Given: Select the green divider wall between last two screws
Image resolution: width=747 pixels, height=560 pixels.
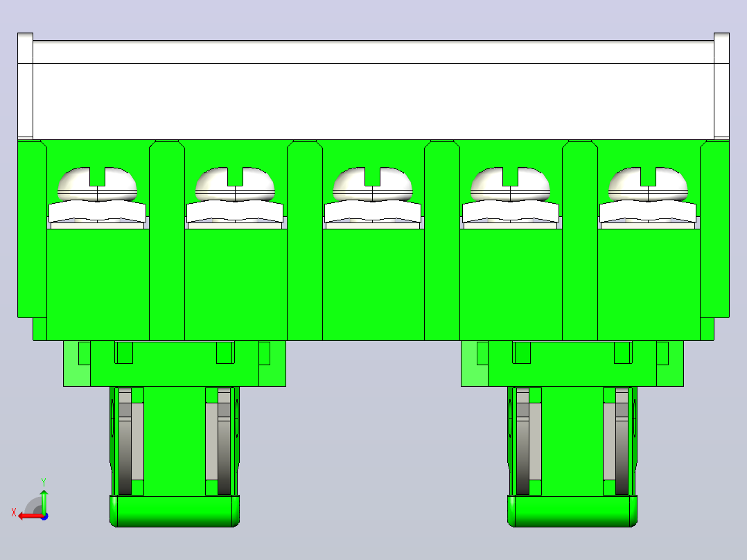Looking at the screenshot, I should (580, 240).
